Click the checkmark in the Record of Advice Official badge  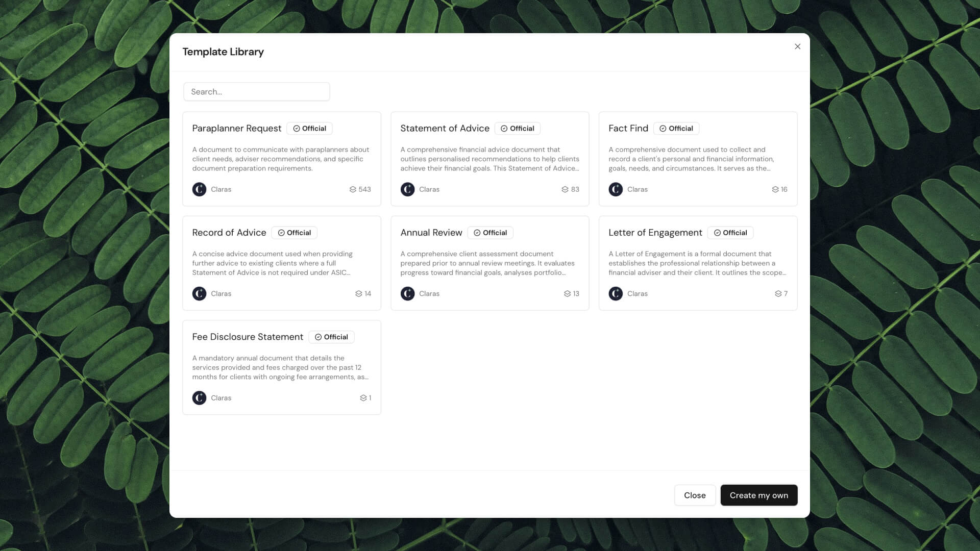coord(282,232)
